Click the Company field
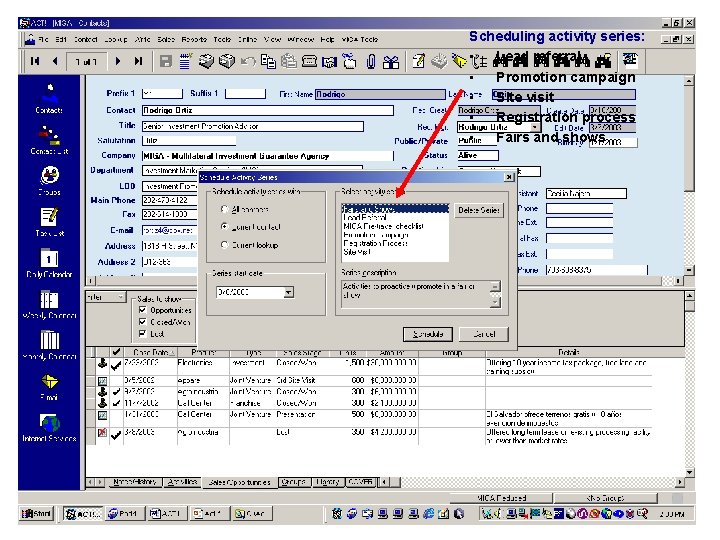Viewport: 720px width, 540px height. [268, 156]
